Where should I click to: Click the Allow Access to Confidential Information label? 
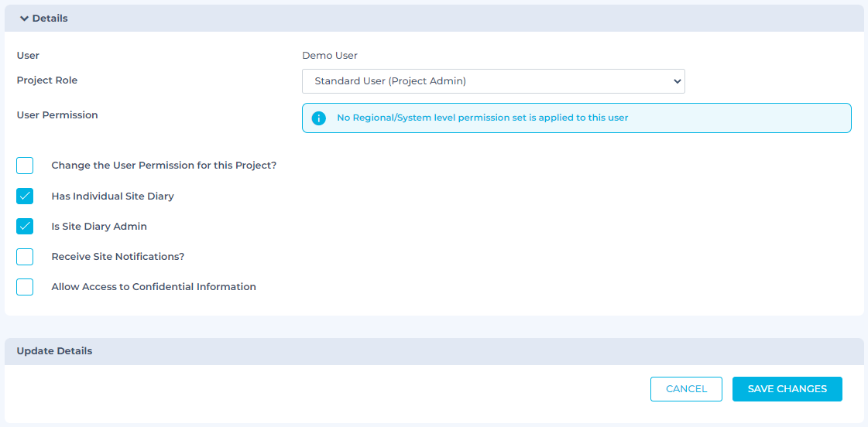tap(153, 287)
